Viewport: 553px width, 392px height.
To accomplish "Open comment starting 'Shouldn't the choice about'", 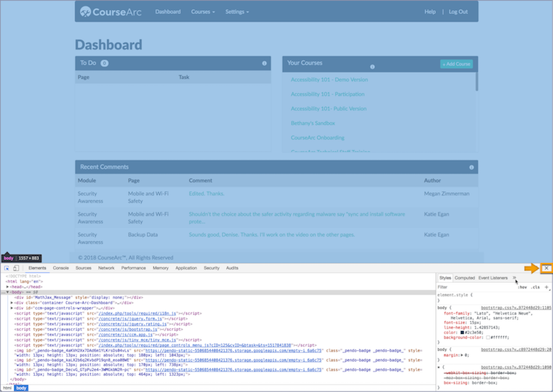I will pos(296,218).
